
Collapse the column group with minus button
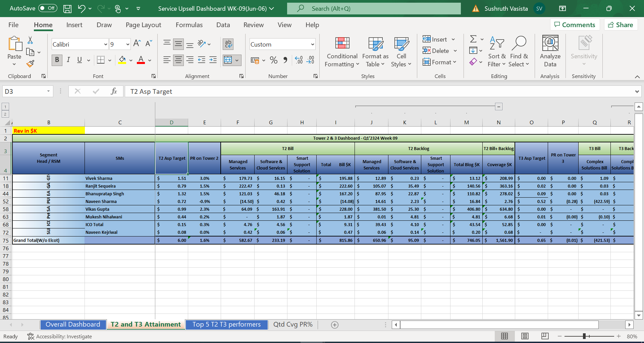point(499,107)
